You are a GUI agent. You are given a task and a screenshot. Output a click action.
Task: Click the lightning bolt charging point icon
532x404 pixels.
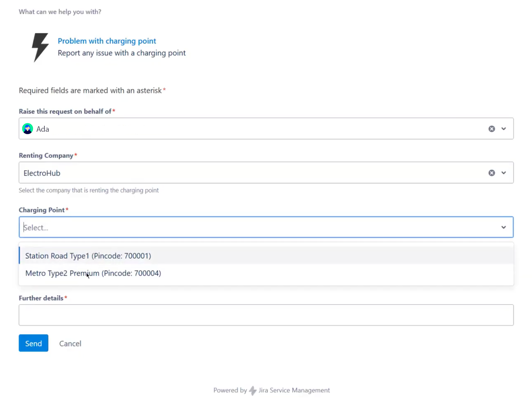point(39,48)
